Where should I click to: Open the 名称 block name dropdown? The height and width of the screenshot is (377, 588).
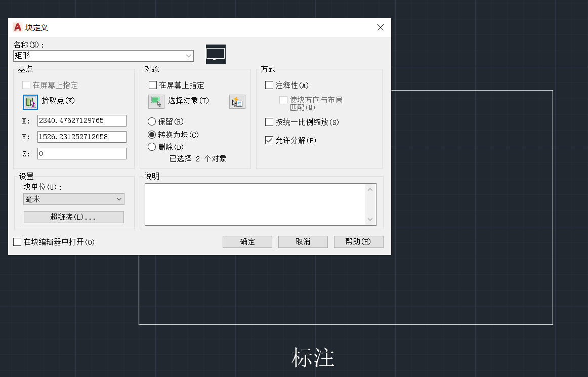click(188, 56)
